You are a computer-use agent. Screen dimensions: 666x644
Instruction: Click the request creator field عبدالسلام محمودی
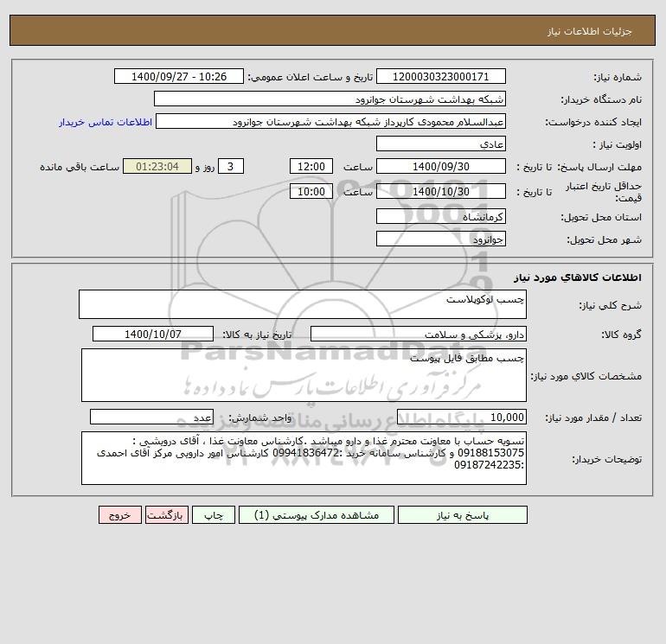330,121
